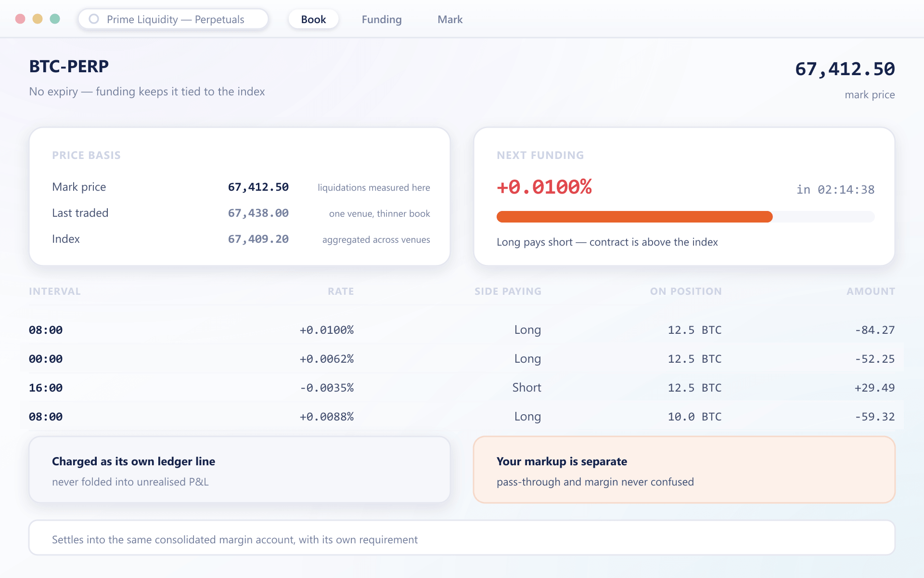The image size is (924, 578).
Task: Click the SIDE PAYING column header
Action: [x=508, y=291]
